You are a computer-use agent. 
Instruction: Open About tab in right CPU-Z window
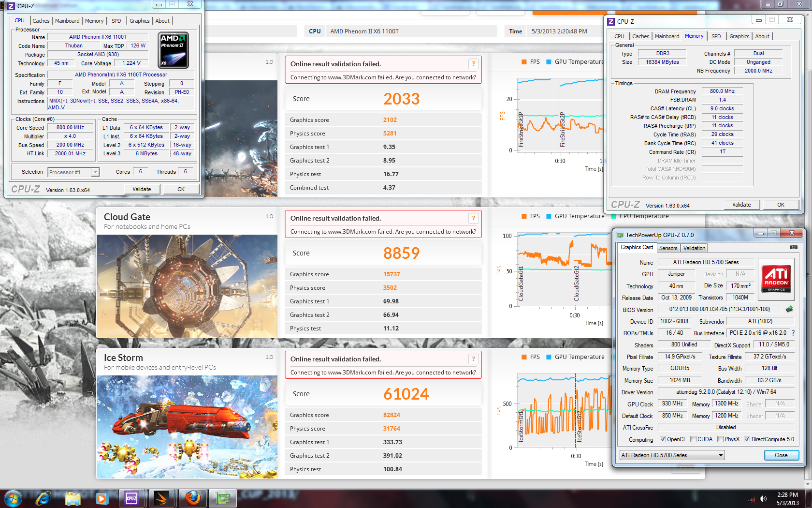(762, 36)
